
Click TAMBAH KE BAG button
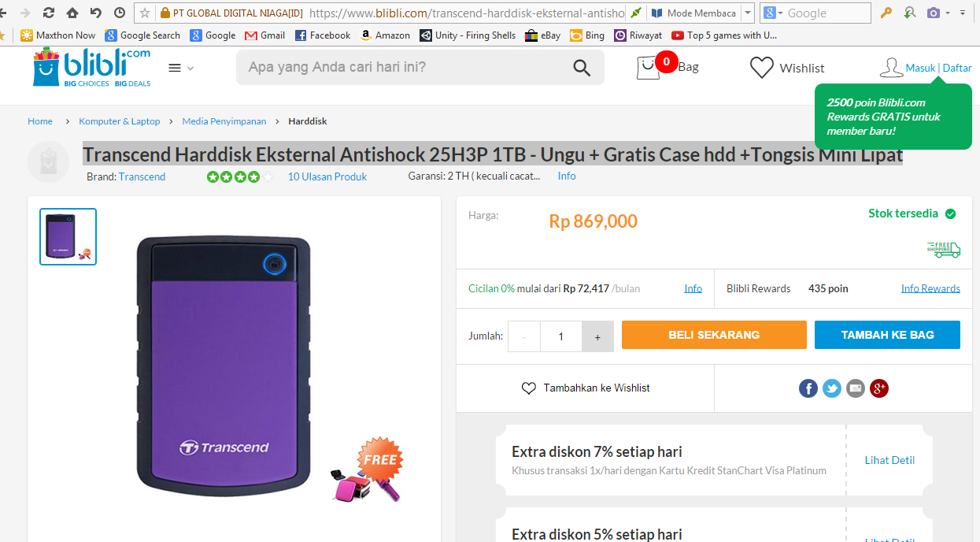pos(887,335)
